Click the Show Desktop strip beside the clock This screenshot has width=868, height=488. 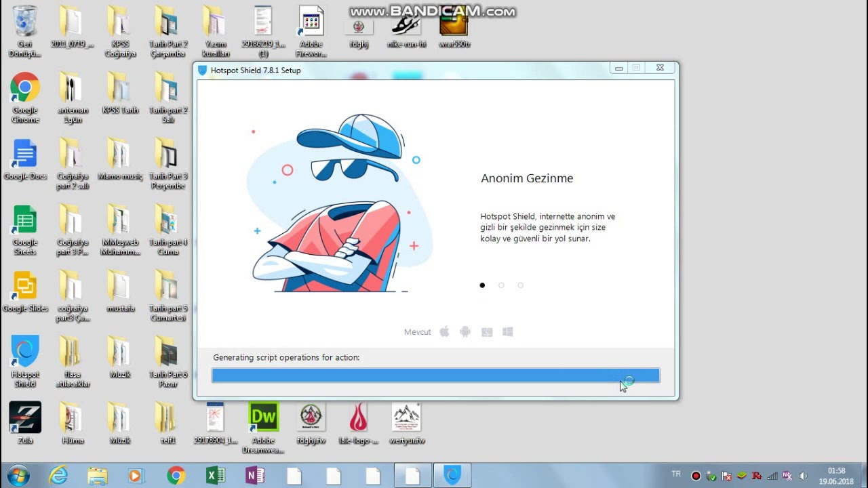[863, 476]
